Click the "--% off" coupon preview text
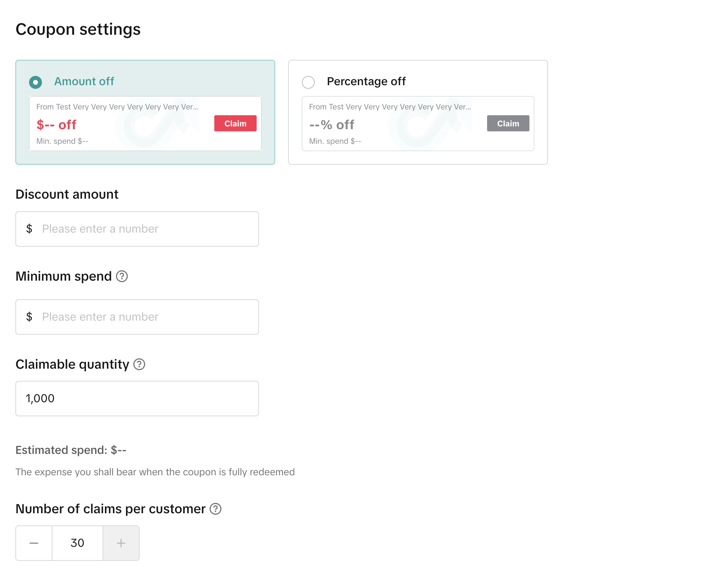 tap(332, 125)
